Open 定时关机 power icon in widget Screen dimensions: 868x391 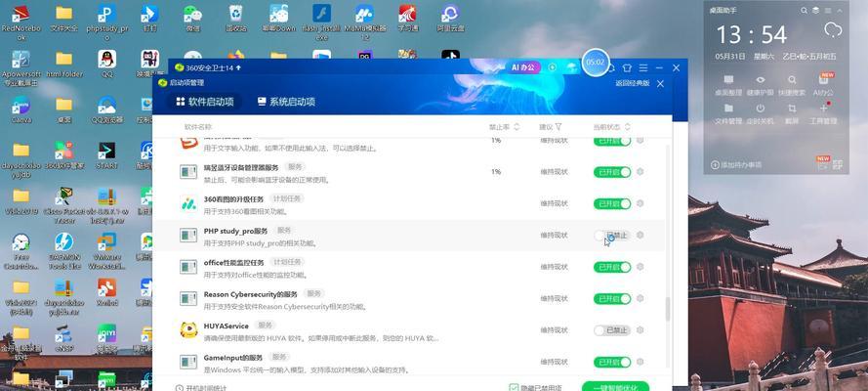(761, 113)
